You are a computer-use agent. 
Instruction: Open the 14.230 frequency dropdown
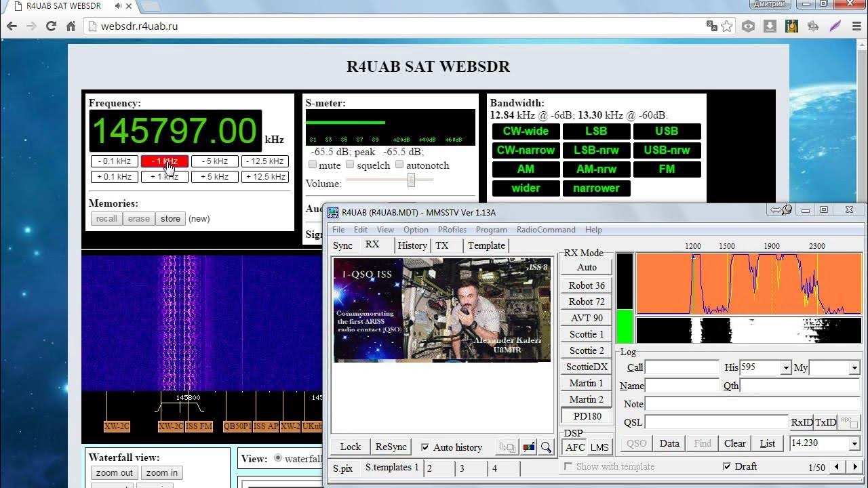click(854, 443)
